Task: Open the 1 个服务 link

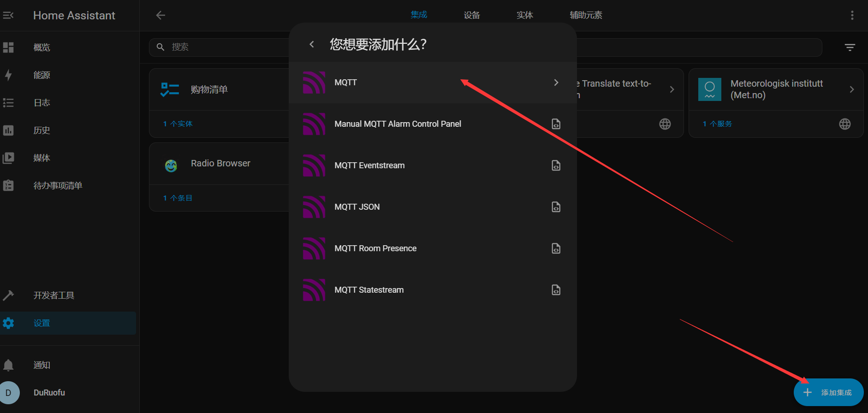Action: [x=717, y=124]
